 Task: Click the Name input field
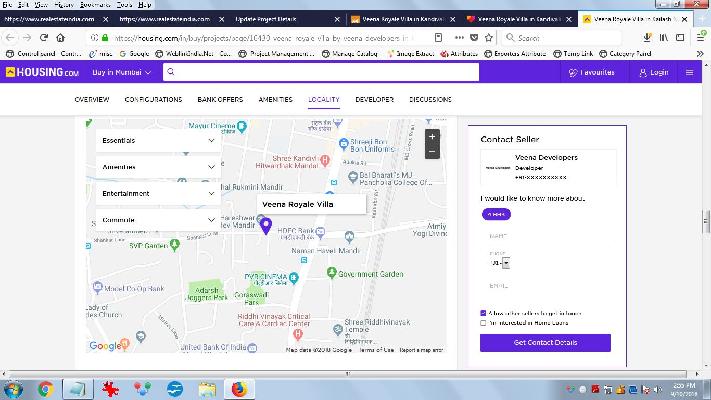(545, 236)
